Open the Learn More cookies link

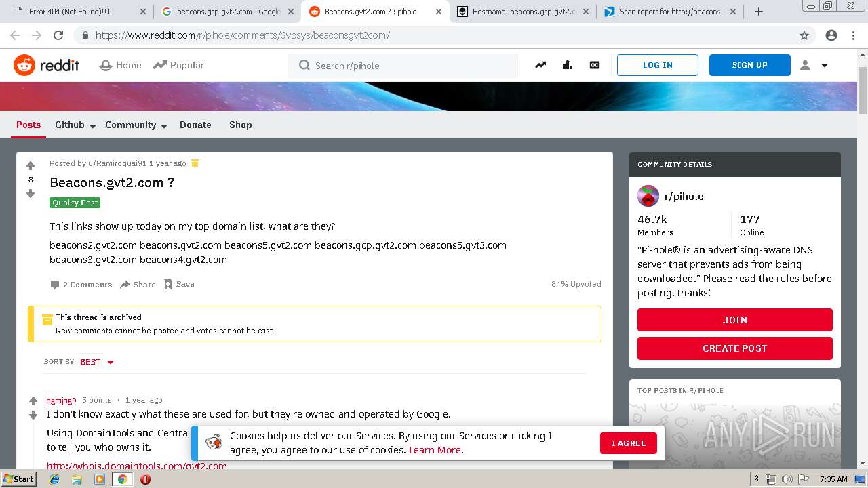(435, 450)
